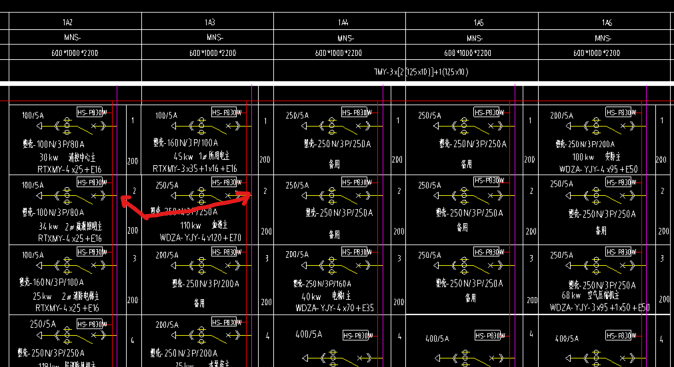
Task: Select the 110kw load label
Action: [190, 225]
